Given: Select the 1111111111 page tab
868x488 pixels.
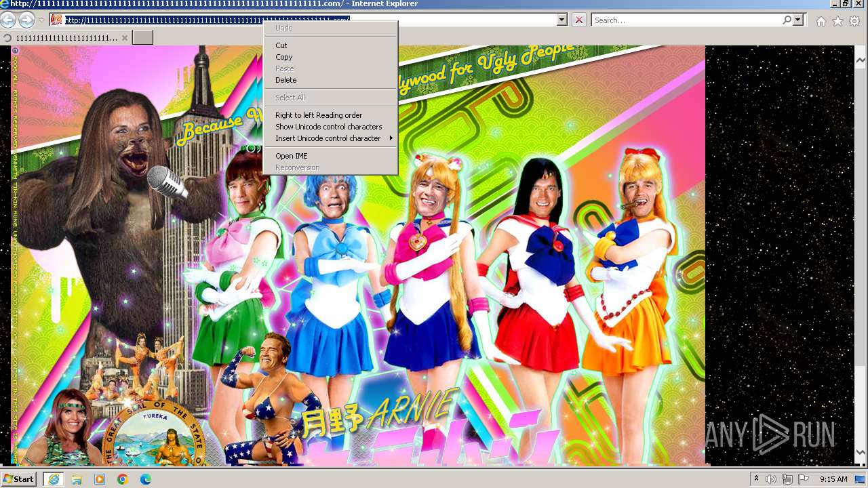Looking at the screenshot, I should [66, 38].
